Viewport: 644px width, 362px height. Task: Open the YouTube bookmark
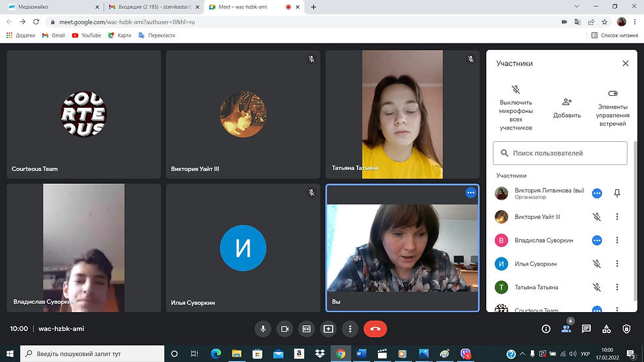point(86,35)
